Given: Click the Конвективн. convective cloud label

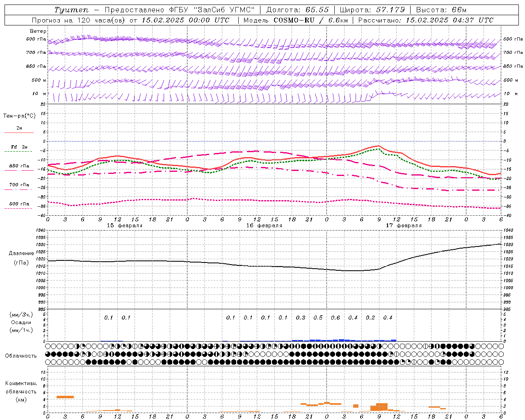Looking at the screenshot, I should click(21, 383).
